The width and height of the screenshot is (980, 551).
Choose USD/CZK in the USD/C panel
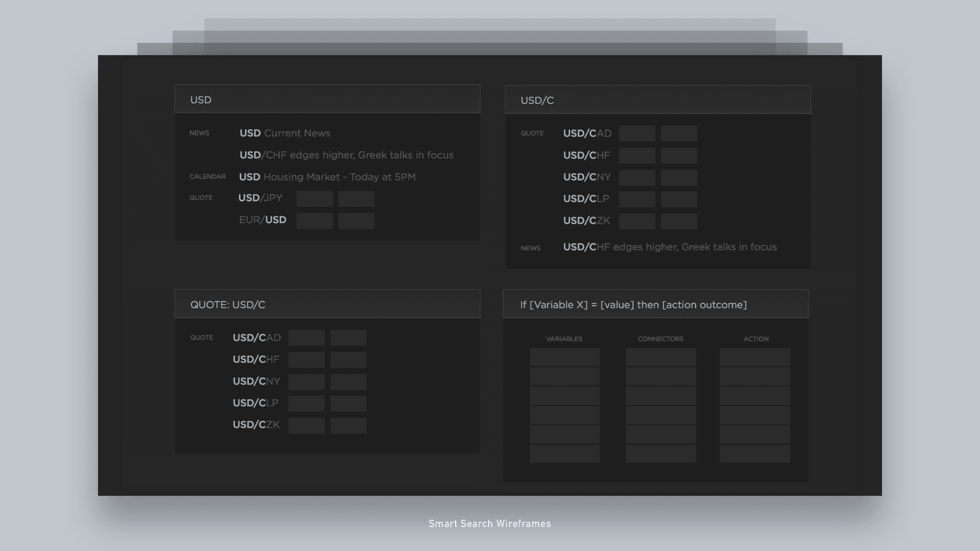coord(586,220)
